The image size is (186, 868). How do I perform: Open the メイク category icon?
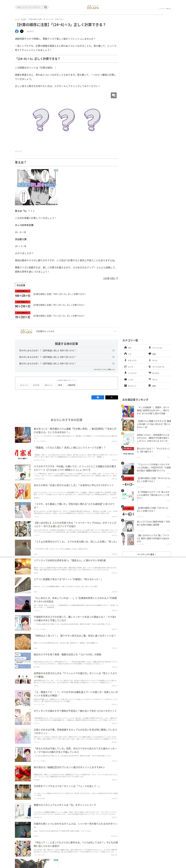[x=126, y=367]
